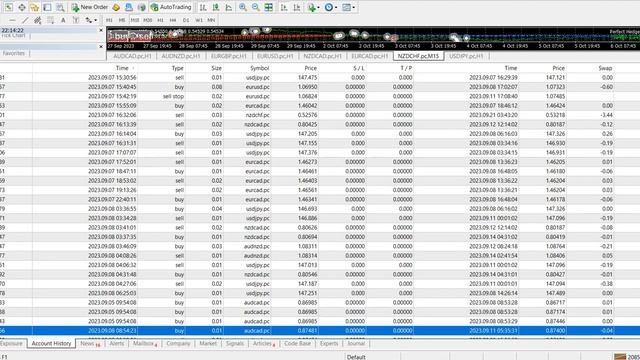Select the trendline drawing tool
The width and height of the screenshot is (640, 360).
(25, 20)
